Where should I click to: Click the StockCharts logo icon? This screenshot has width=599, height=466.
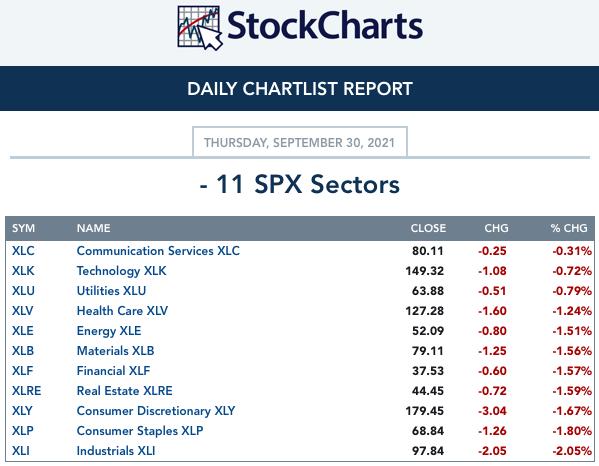(x=200, y=28)
